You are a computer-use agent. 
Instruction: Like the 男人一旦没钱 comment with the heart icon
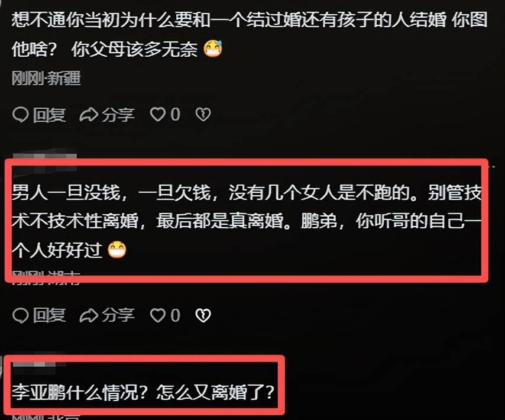point(158,315)
